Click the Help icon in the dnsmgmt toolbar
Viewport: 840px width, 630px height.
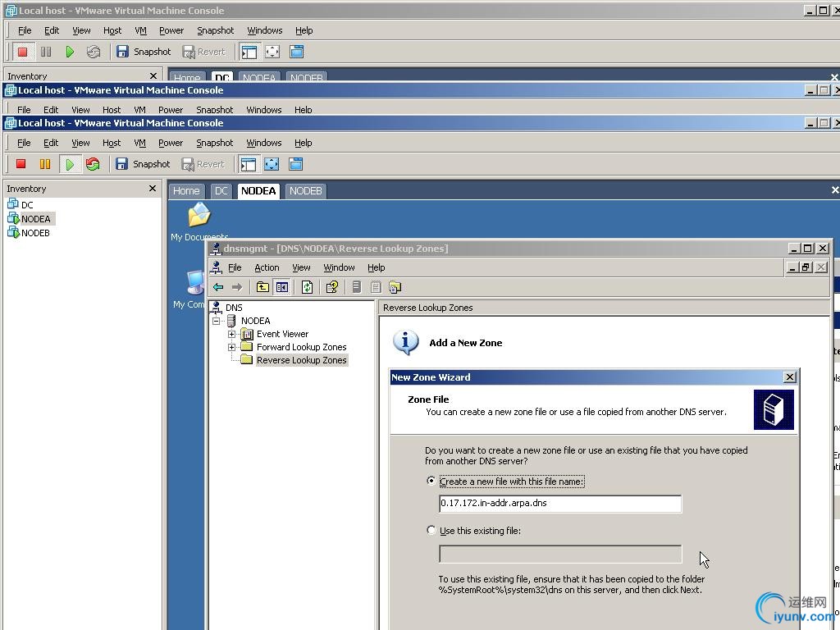[x=332, y=287]
